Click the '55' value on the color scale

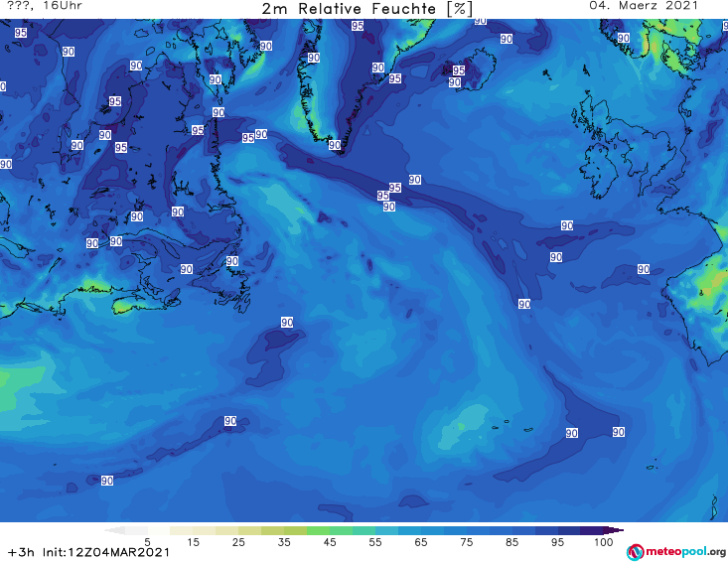[375, 542]
